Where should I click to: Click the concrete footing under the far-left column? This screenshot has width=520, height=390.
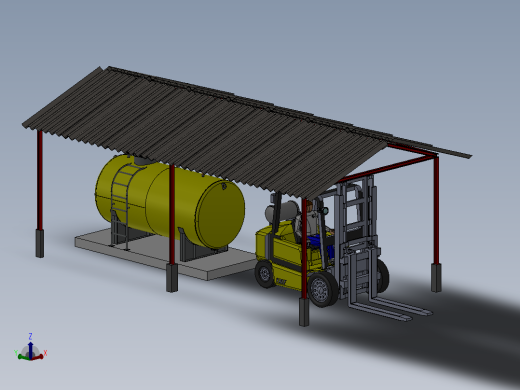click(40, 243)
